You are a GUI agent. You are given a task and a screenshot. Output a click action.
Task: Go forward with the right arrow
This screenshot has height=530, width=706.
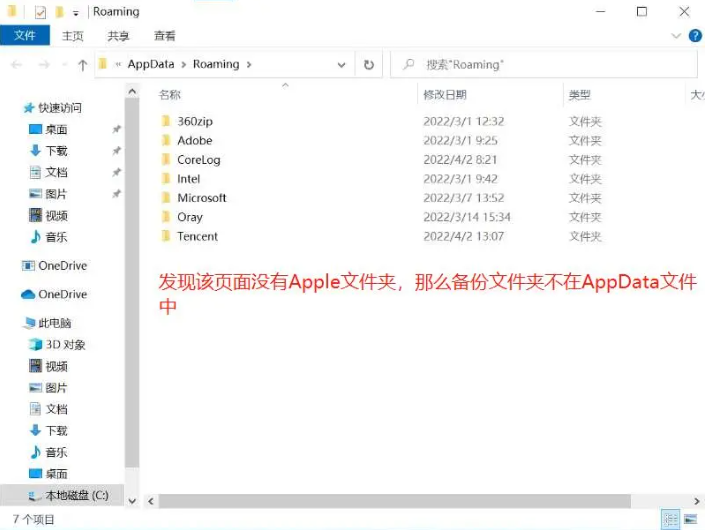pyautogui.click(x=44, y=65)
